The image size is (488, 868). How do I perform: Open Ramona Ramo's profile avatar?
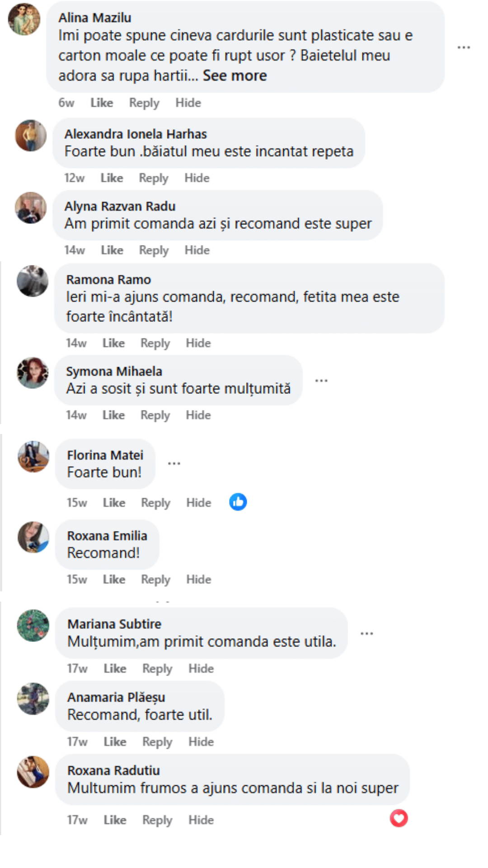(x=33, y=281)
